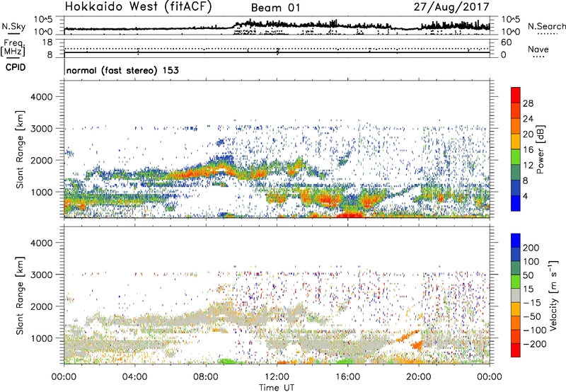The height and width of the screenshot is (392, 566).
Task: Select the bright blue top Velocity colorbar segment
Action: pyautogui.click(x=516, y=241)
